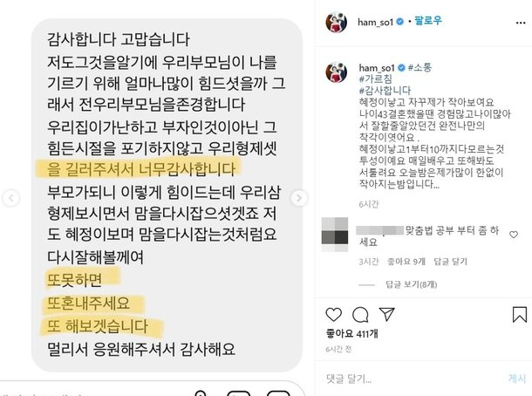
Task: Open the ham_so1 username in the caption
Action: coord(377,68)
